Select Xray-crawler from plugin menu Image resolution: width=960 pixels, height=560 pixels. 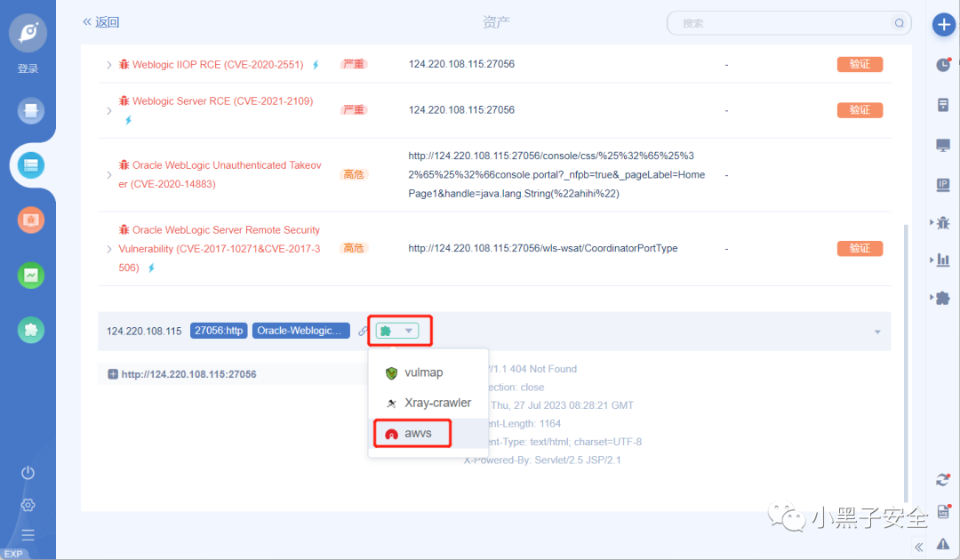pyautogui.click(x=428, y=404)
